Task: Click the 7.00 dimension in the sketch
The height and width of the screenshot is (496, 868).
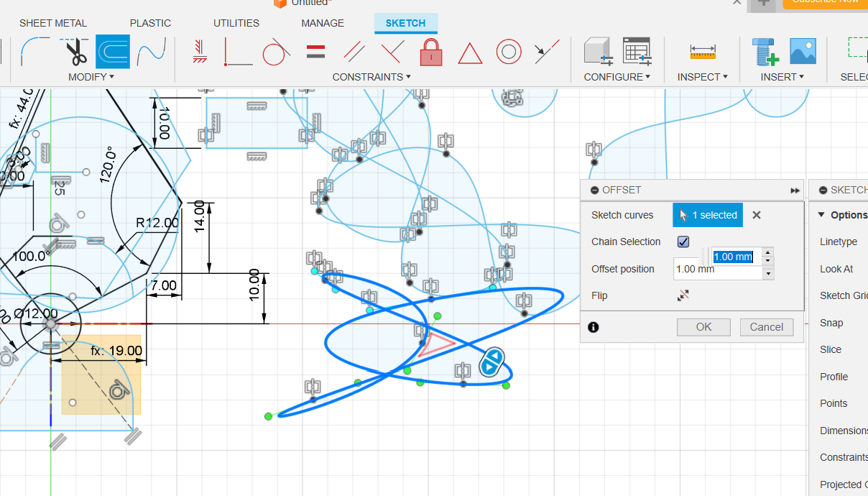Action: (164, 285)
